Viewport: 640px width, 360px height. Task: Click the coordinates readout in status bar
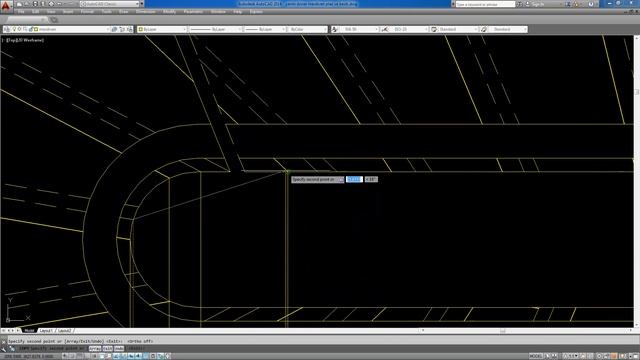(x=29, y=356)
